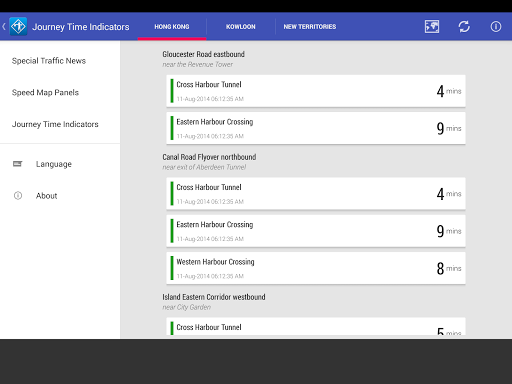Select Gloucester Road Eastern Harbour Crossing card
512x384 pixels.
pyautogui.click(x=316, y=128)
